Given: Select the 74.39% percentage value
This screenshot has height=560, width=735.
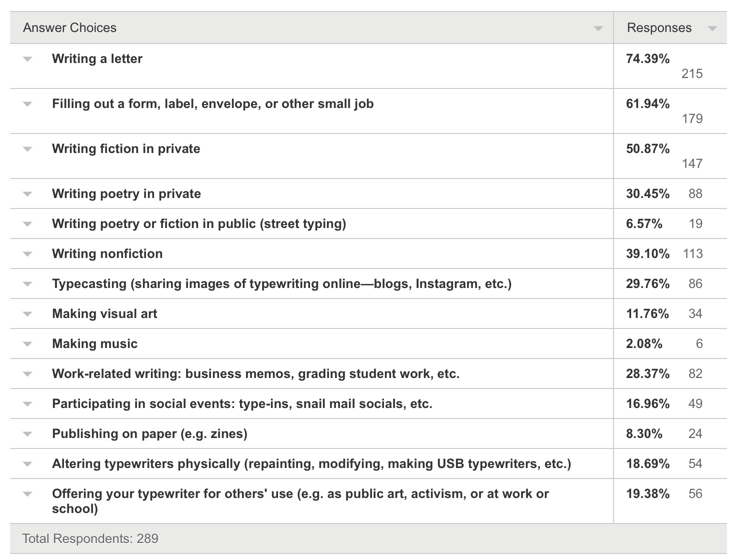Looking at the screenshot, I should [647, 58].
